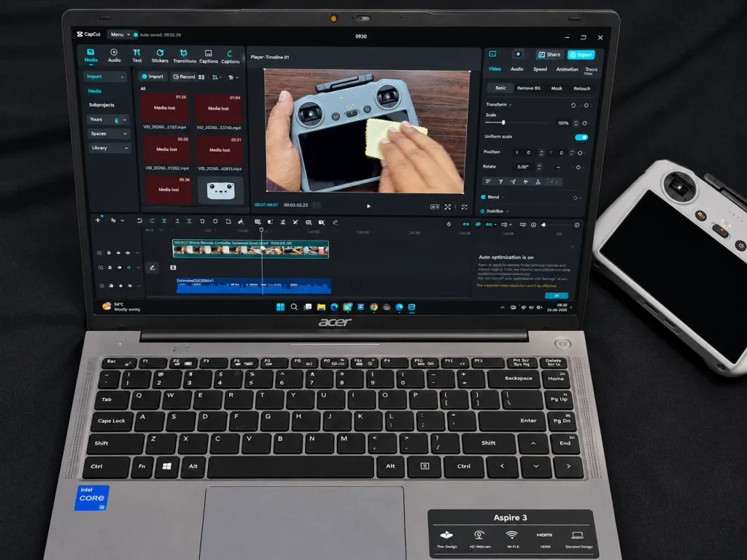747x560 pixels.
Task: Switch to the Transitions tab
Action: tap(185, 56)
